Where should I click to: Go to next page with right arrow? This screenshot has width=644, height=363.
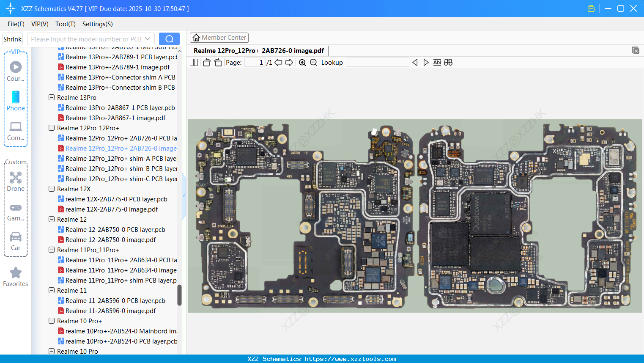click(289, 63)
